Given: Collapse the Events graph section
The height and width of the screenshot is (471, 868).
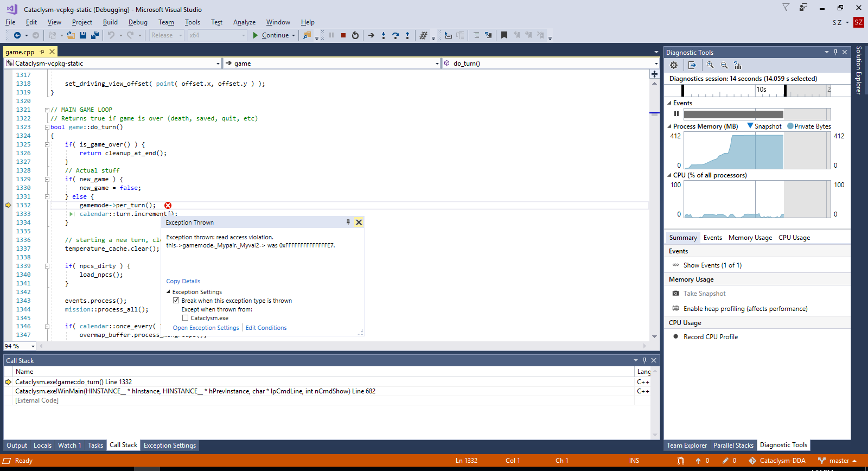Looking at the screenshot, I should pos(669,103).
